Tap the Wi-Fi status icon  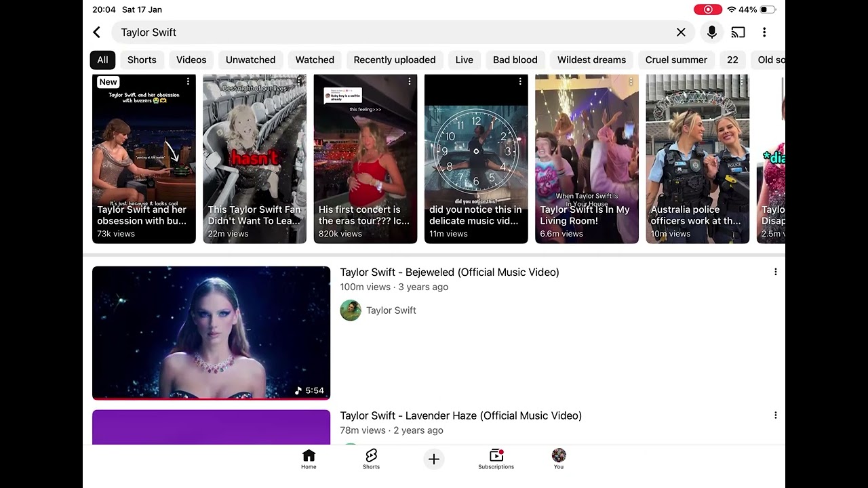click(731, 9)
